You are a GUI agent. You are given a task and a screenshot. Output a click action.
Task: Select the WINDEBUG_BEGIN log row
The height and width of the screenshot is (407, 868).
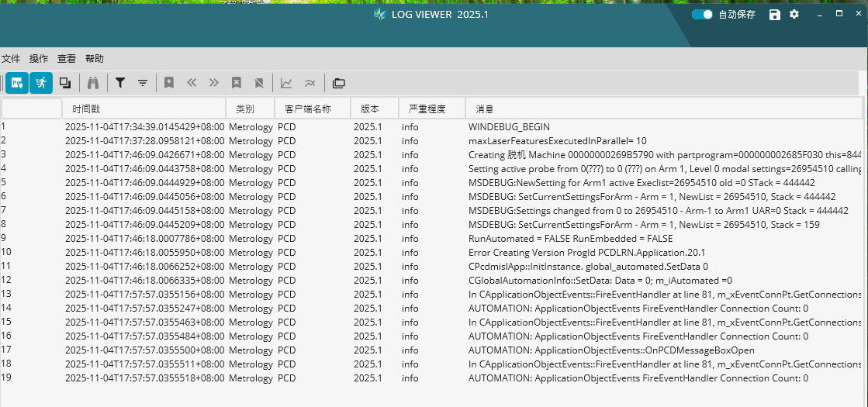click(508, 126)
